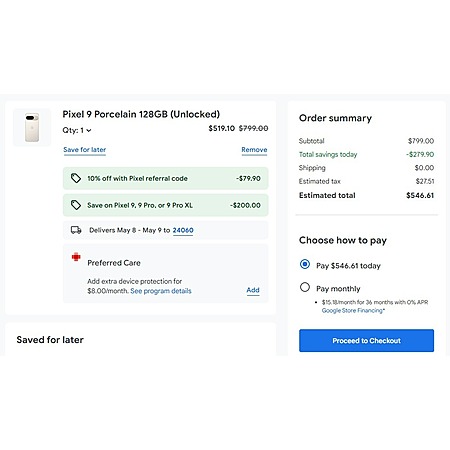Click the Save on Pixel 9 tag icon
The height and width of the screenshot is (450, 450).
coord(76,205)
